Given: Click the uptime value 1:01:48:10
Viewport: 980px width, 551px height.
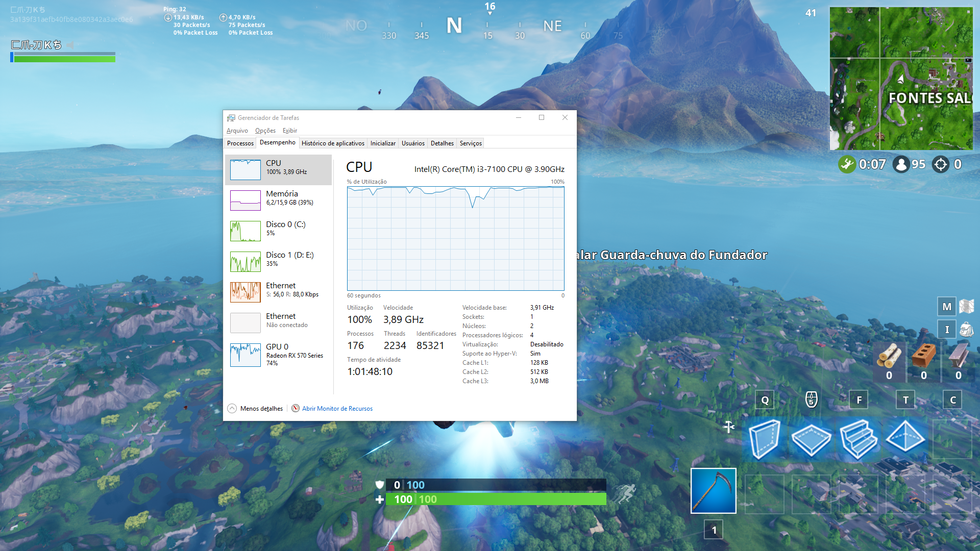Looking at the screenshot, I should (370, 371).
